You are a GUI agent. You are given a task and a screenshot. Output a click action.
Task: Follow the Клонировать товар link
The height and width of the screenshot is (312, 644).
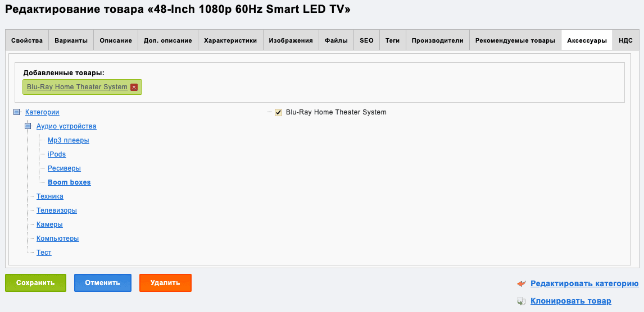(x=571, y=301)
